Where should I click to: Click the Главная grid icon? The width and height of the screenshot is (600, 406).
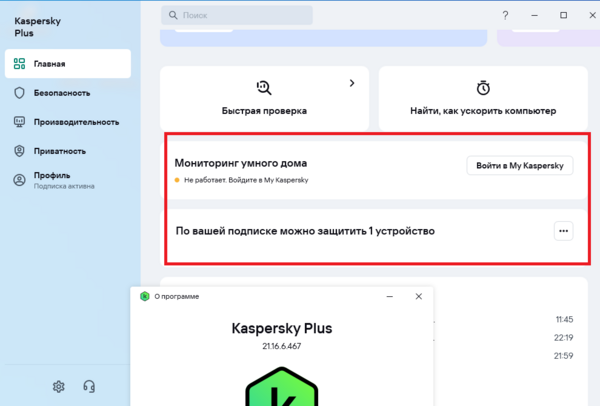pos(19,64)
